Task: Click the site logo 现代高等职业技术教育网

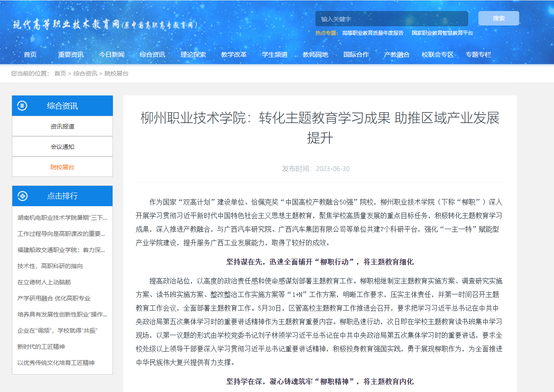Action: coord(104,25)
